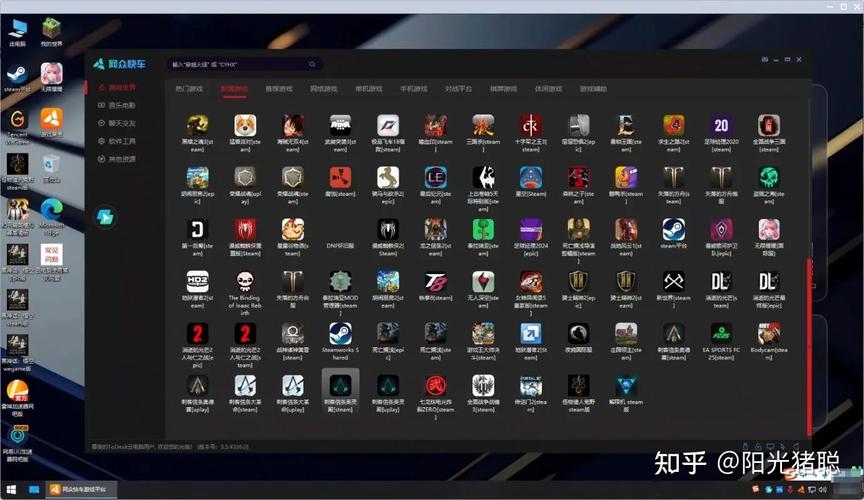The image size is (864, 500).
Task: Select the 星空[Steam] Starfield icon
Action: (x=531, y=178)
